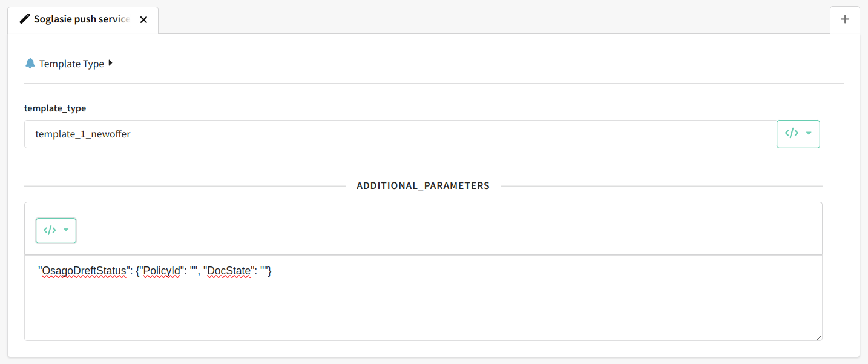
Task: Select the Soglasie push service tab
Action: 83,19
